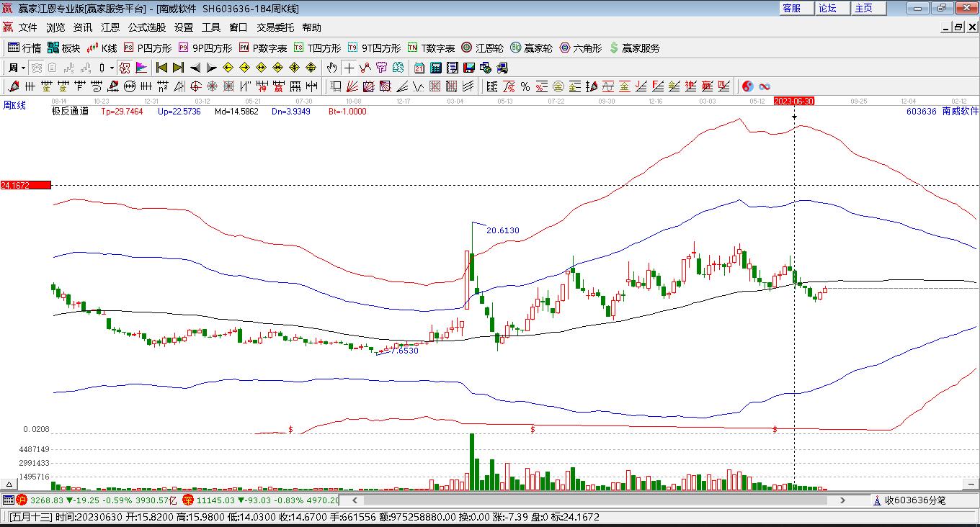Launch the 江恩轮 Gann wheel
The height and width of the screenshot is (527, 980).
pos(483,48)
